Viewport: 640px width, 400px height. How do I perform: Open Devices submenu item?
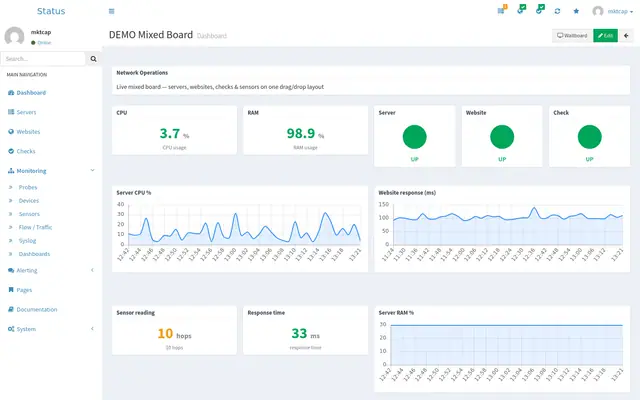click(x=29, y=201)
